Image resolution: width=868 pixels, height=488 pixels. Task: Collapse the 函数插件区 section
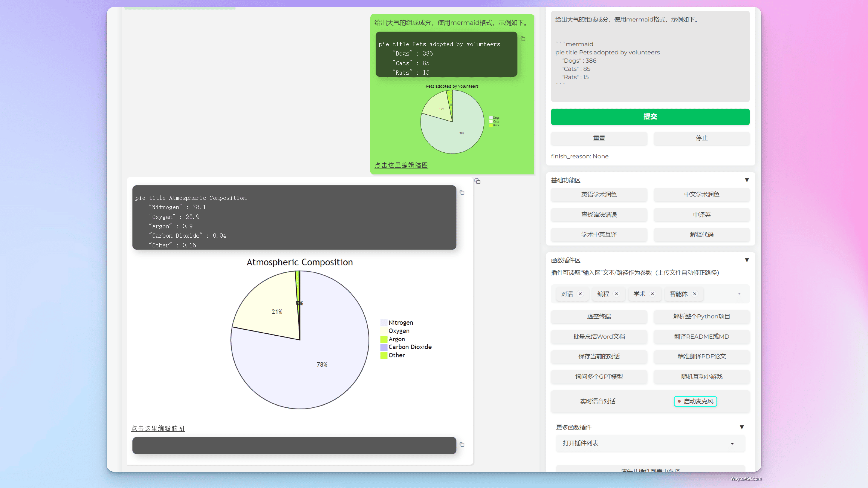click(747, 260)
